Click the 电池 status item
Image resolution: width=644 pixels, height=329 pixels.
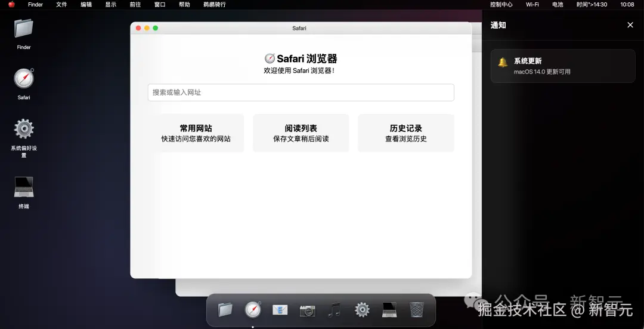coord(558,5)
